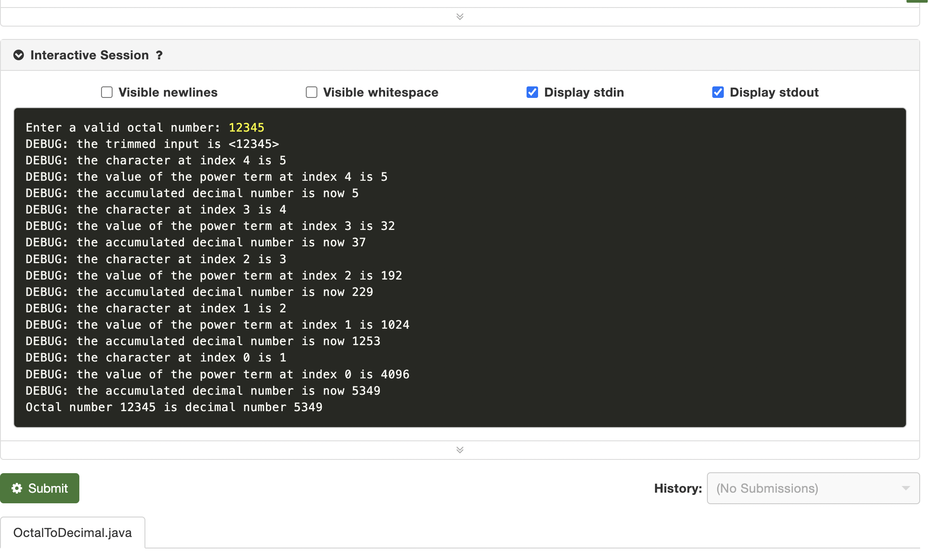Uncheck the Display stdout checkbox

tap(718, 92)
